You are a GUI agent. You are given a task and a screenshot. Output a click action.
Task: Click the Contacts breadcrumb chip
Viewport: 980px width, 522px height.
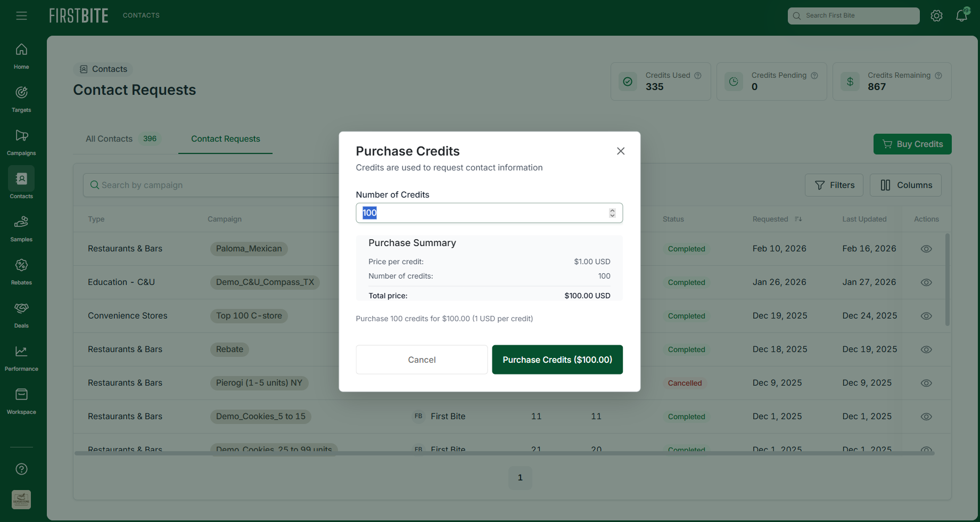(x=103, y=69)
